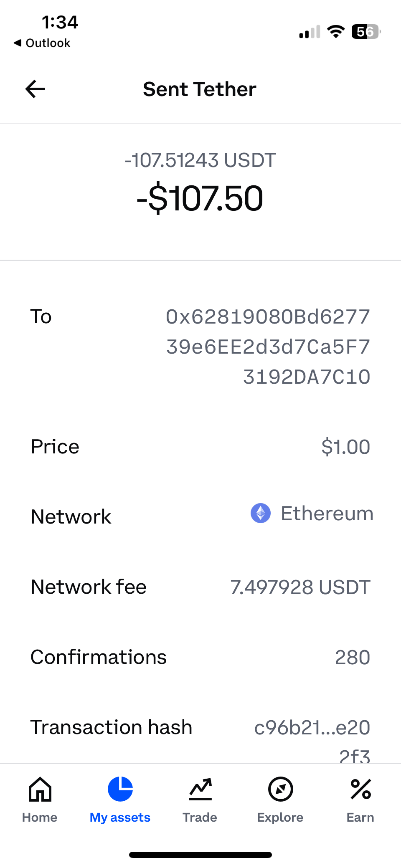
Task: Tap the Wi-Fi status icon
Action: pos(335,31)
